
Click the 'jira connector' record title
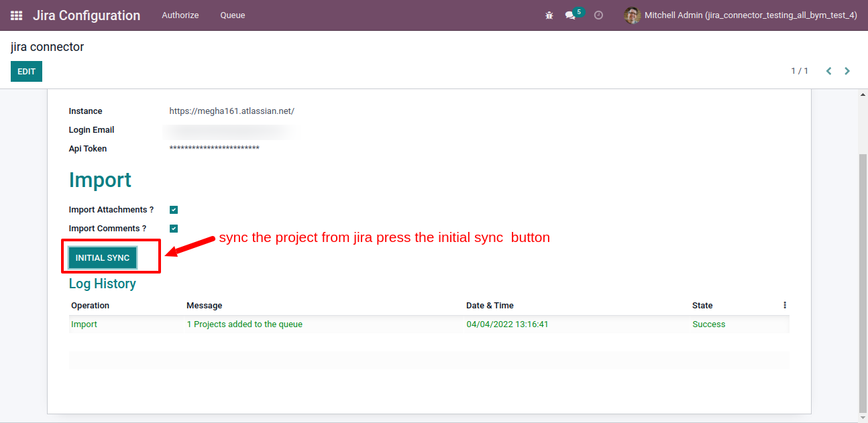tap(47, 47)
